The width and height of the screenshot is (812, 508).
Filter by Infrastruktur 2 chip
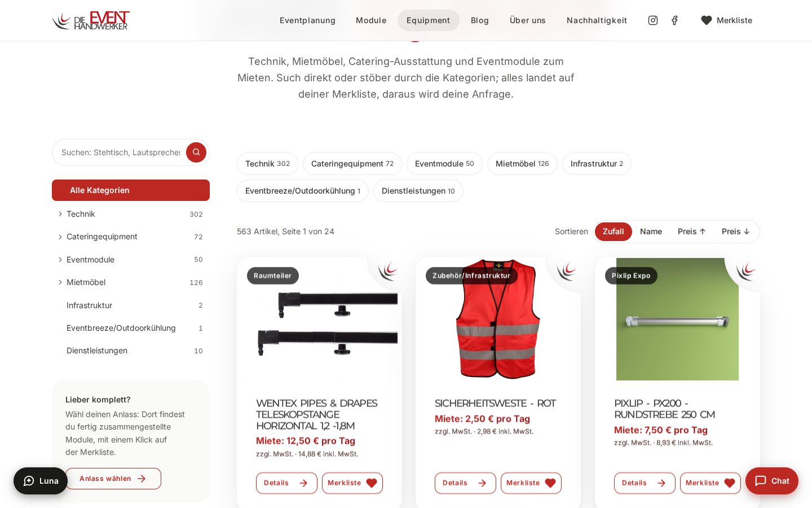(x=597, y=164)
